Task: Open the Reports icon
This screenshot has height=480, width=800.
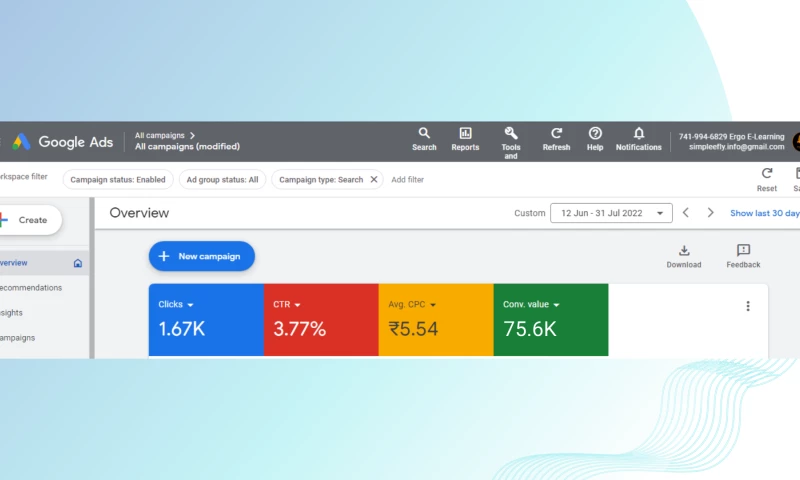Action: pyautogui.click(x=465, y=139)
